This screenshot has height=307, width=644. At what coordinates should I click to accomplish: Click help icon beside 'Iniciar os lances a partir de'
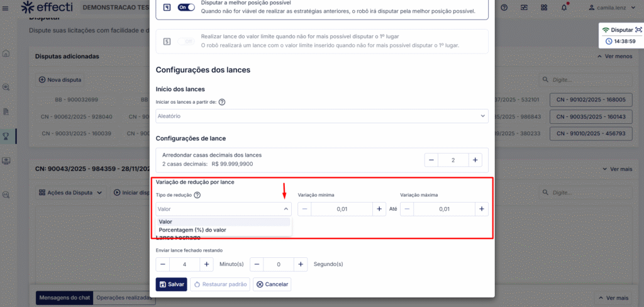point(221,102)
